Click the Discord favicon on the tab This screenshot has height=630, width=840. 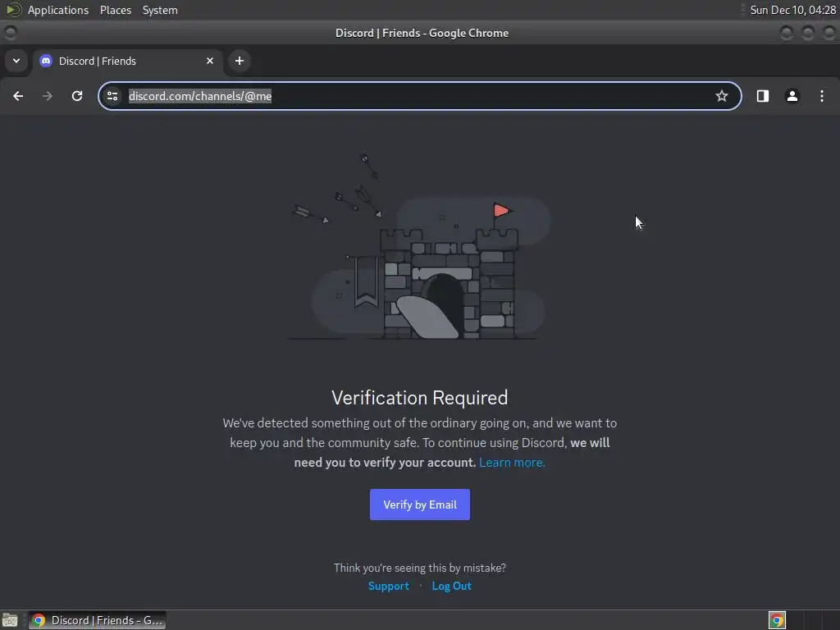coord(46,61)
